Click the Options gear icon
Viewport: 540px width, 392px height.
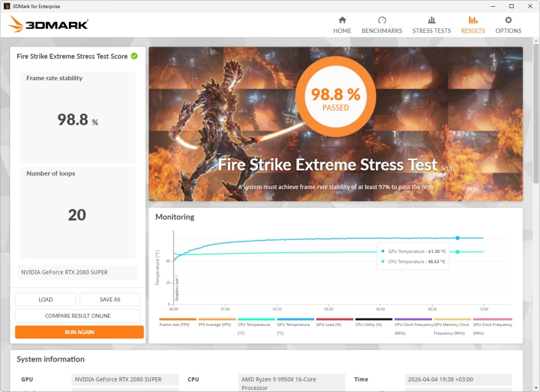click(508, 20)
